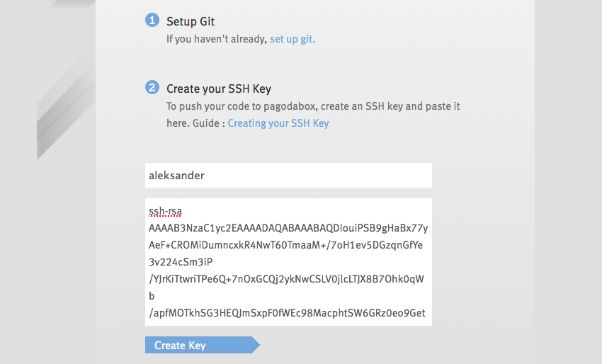The height and width of the screenshot is (364, 602).
Task: Place cursor on key line starting "/apfMOTkhSG3HEQ"
Action: tap(287, 312)
